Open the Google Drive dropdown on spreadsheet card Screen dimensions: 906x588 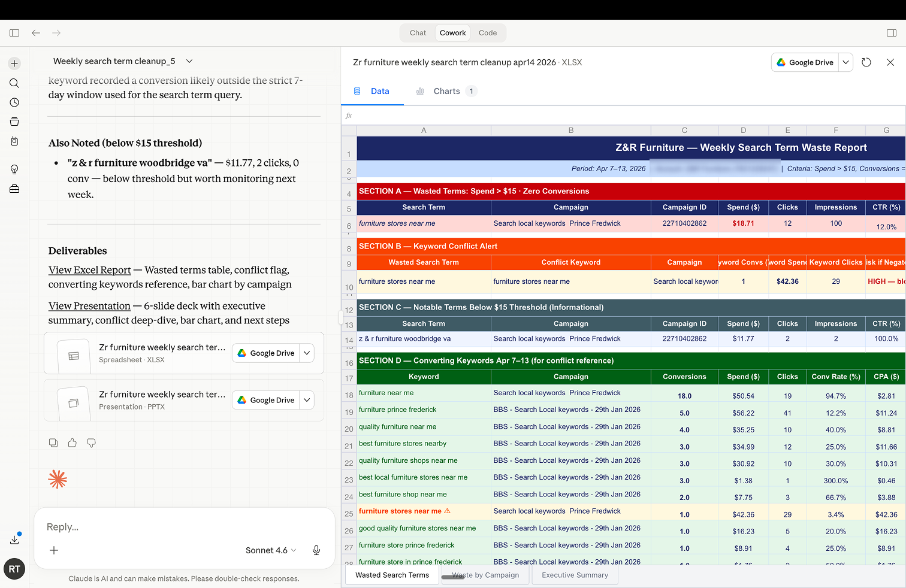pos(306,353)
